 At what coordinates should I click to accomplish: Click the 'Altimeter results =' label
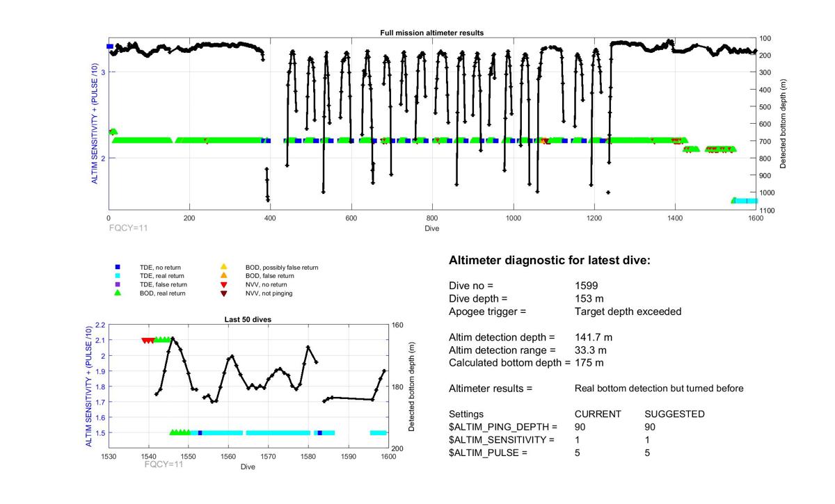coord(491,389)
